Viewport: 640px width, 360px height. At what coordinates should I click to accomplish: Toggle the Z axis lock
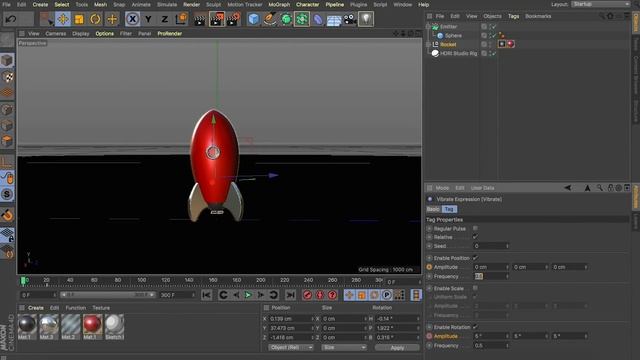164,19
